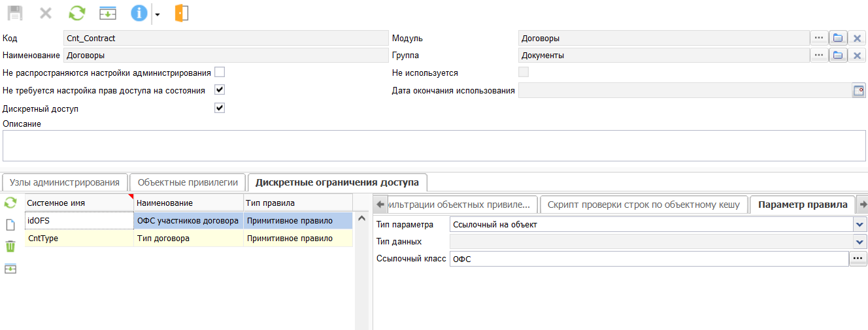Switch to Узлы администрирования tab

65,182
